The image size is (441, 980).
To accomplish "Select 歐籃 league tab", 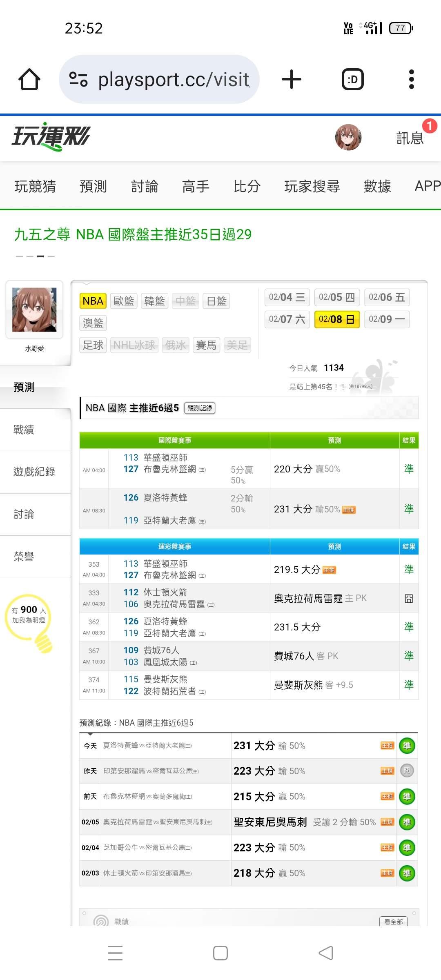I will (124, 301).
